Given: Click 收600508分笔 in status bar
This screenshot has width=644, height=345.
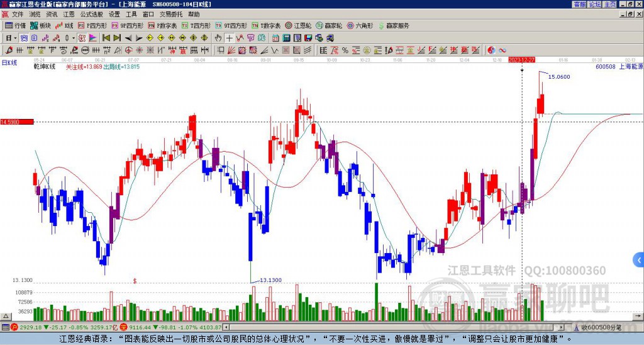Looking at the screenshot, I should pos(601,327).
